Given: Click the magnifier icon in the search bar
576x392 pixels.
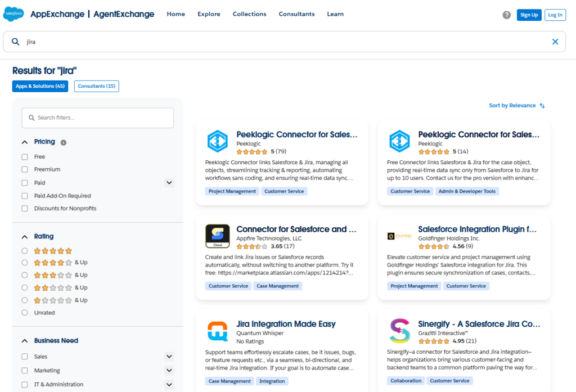Looking at the screenshot, I should click(15, 41).
